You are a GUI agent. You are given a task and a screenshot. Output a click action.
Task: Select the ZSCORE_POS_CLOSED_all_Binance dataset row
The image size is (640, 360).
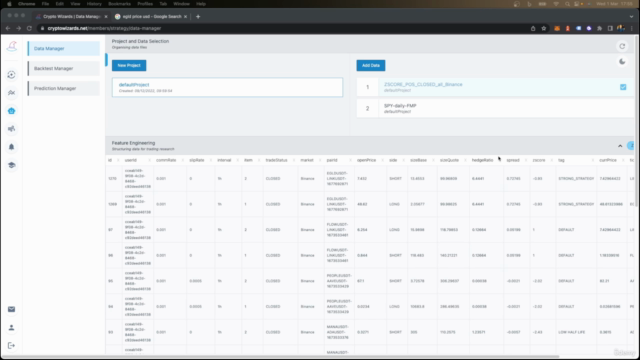pyautogui.click(x=495, y=87)
